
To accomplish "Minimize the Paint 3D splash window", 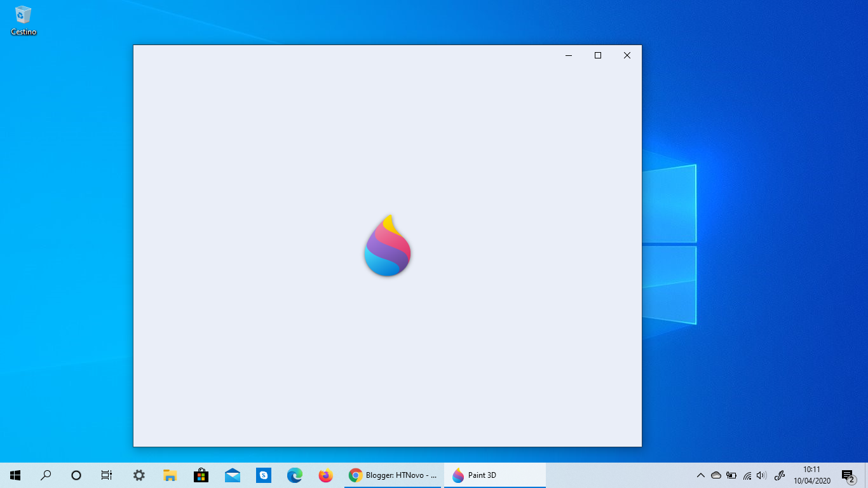I will point(569,55).
